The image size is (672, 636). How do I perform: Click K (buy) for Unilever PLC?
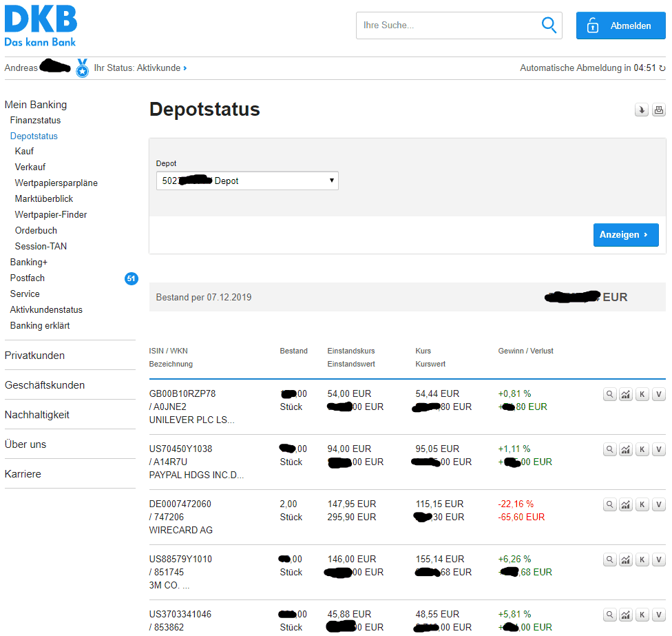pyautogui.click(x=642, y=394)
